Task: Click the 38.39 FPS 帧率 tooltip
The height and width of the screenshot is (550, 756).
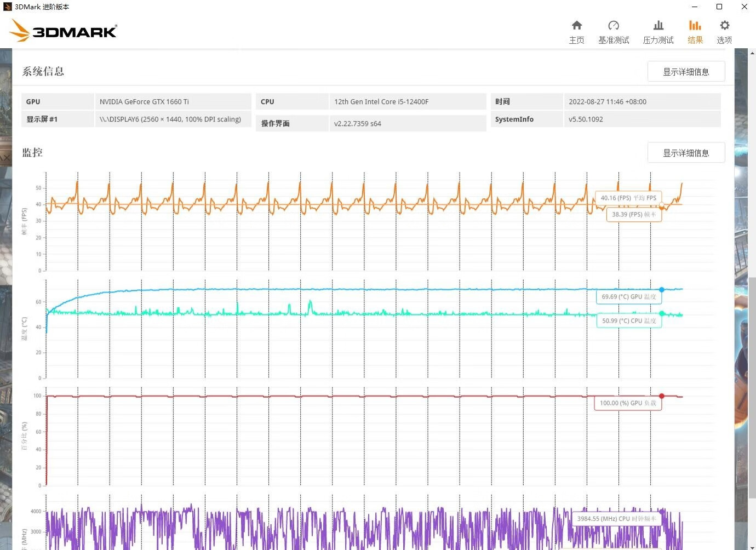Action: coord(634,215)
